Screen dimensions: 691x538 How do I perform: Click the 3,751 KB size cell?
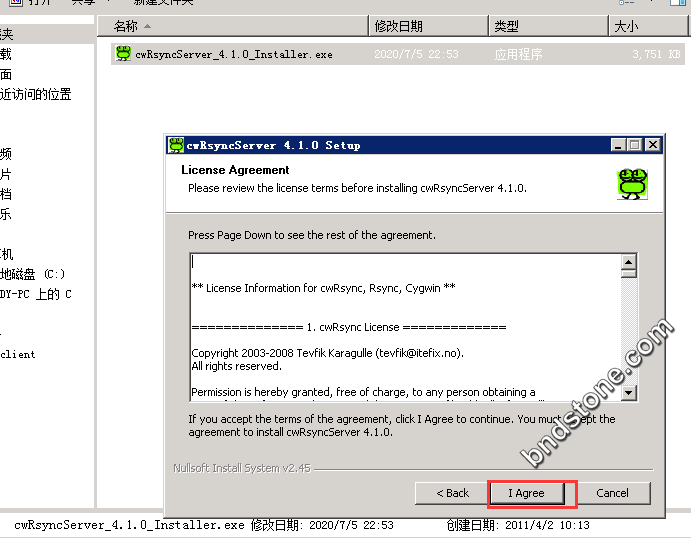(x=656, y=54)
